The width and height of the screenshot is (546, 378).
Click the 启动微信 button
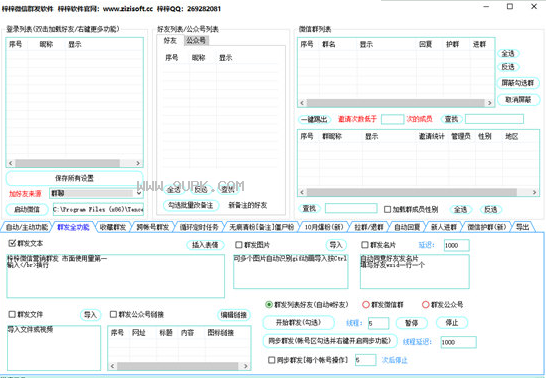click(27, 209)
